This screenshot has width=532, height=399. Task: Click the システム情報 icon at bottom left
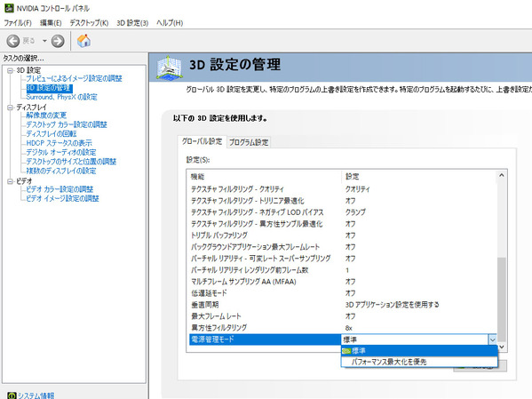[12, 395]
